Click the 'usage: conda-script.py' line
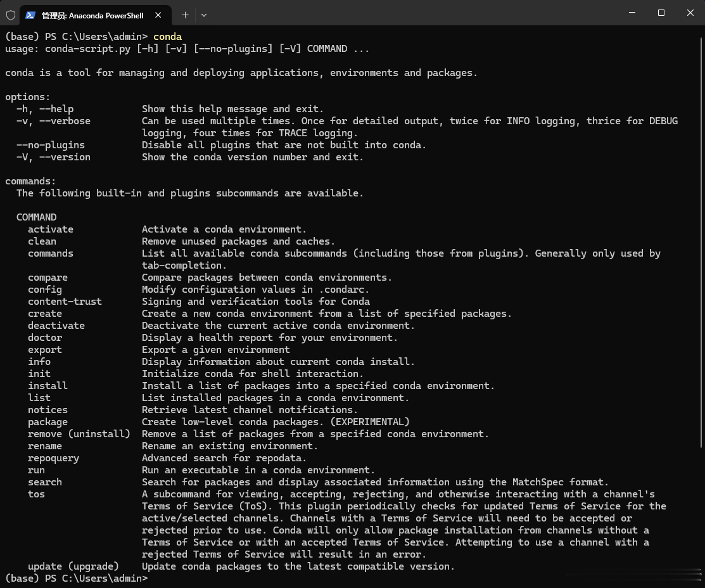 [x=187, y=49]
